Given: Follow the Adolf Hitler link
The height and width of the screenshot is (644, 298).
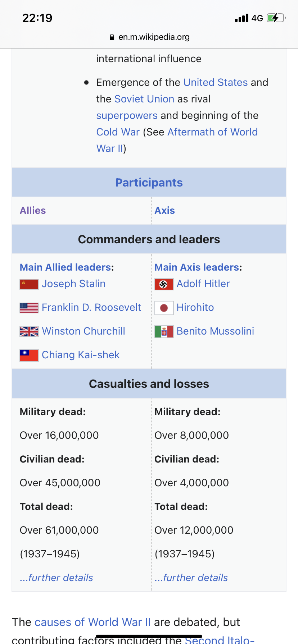Looking at the screenshot, I should coord(203,284).
